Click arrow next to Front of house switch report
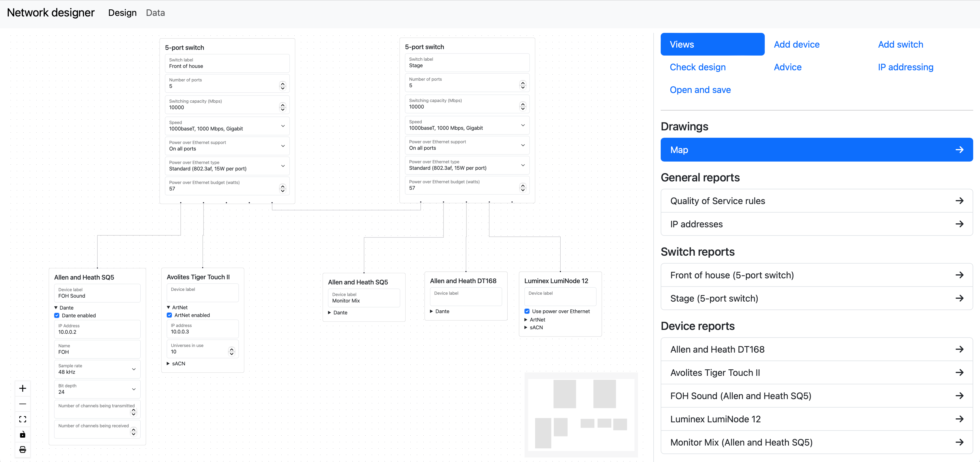Screen dimensions: 980x462 click(959, 275)
